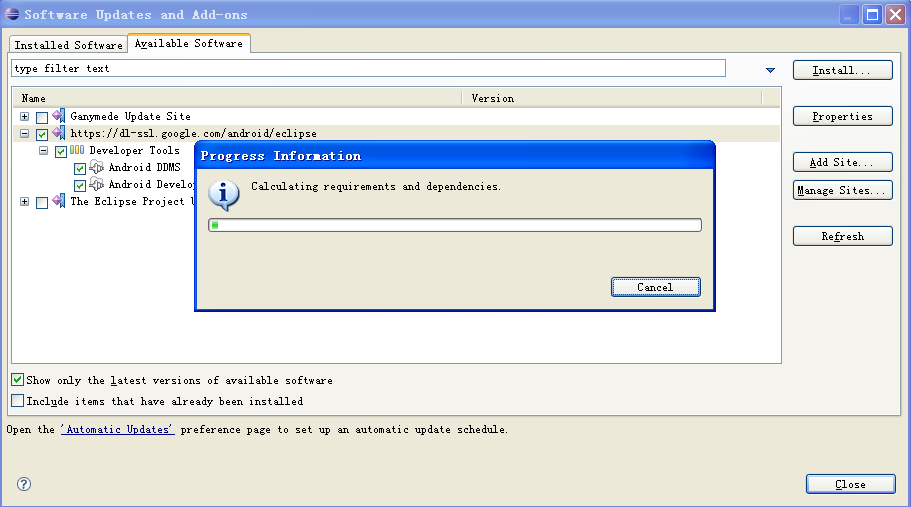Click the info icon in Progress Information
Viewport: 911px width, 507px height.
[x=224, y=195]
